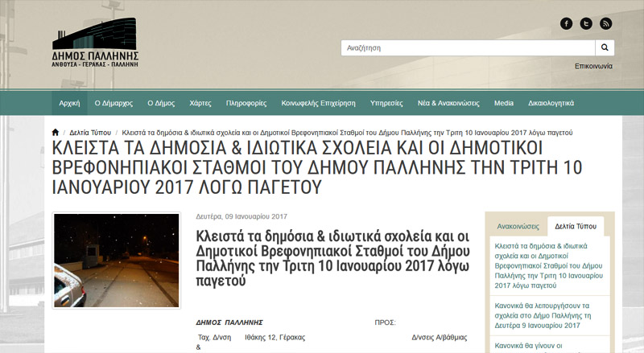Screen dimensions: 644x353
Task: Focus the Αναζήτηση search field
Action: 468,47
